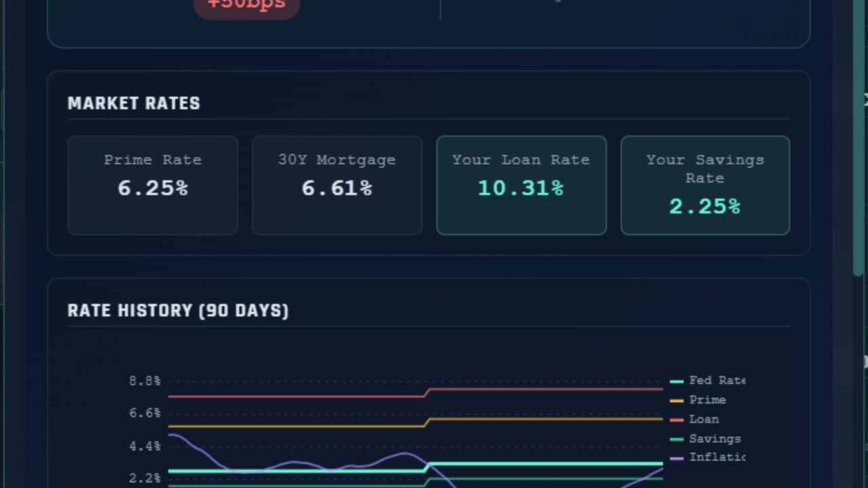
Task: Select the Your Savings Rate card
Action: [x=705, y=185]
